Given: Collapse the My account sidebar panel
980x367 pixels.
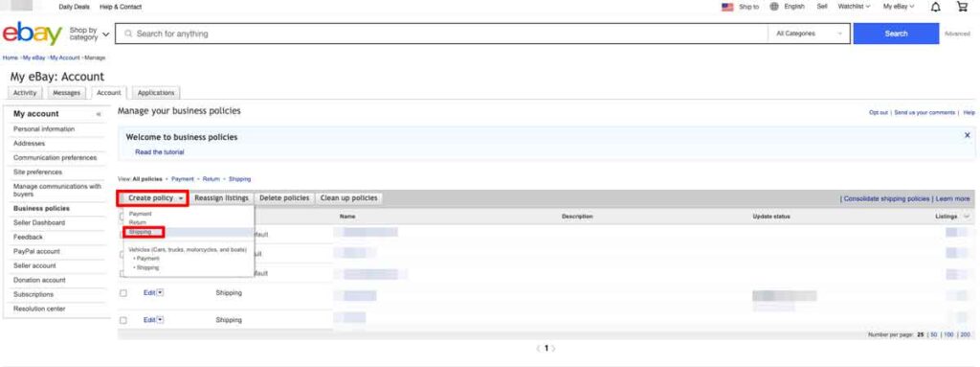Looking at the screenshot, I should coord(99,114).
